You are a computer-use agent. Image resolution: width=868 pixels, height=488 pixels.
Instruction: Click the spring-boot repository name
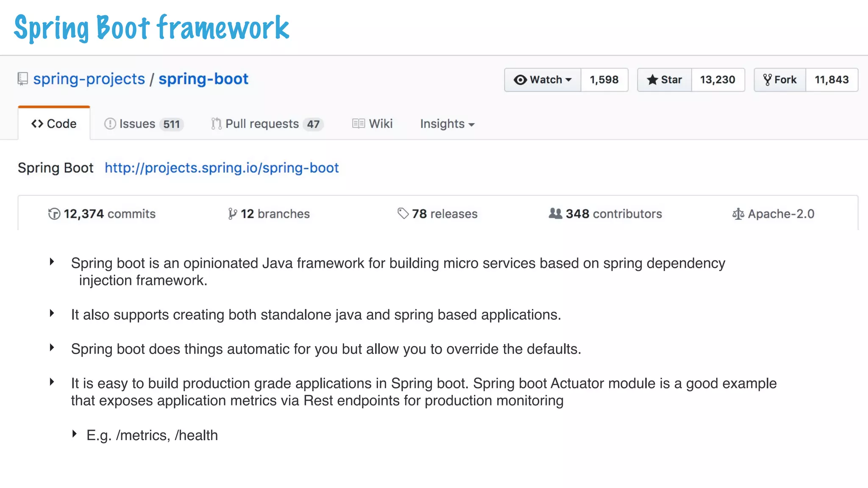coord(203,79)
